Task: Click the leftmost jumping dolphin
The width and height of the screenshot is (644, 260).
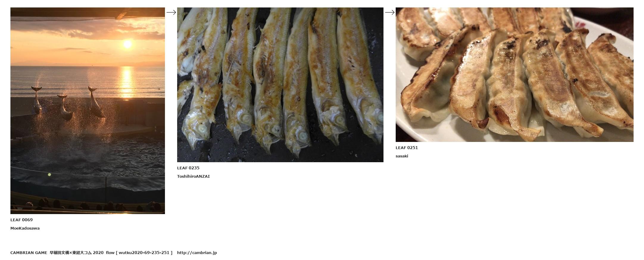Action: point(37,100)
